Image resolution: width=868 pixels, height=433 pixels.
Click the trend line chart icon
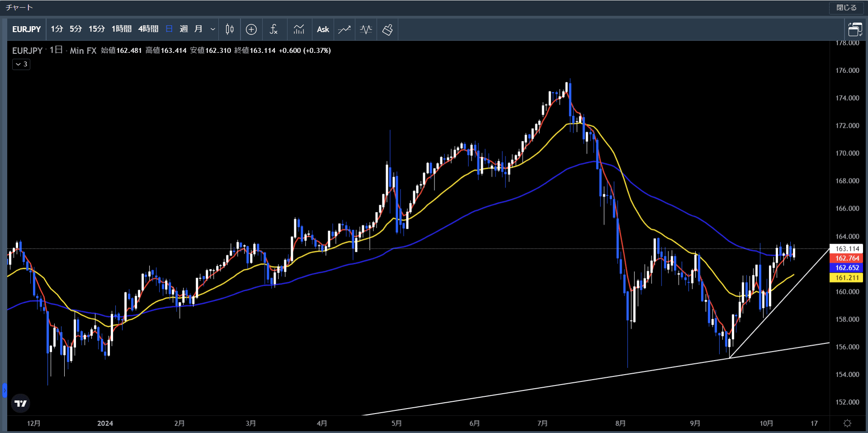(x=344, y=29)
